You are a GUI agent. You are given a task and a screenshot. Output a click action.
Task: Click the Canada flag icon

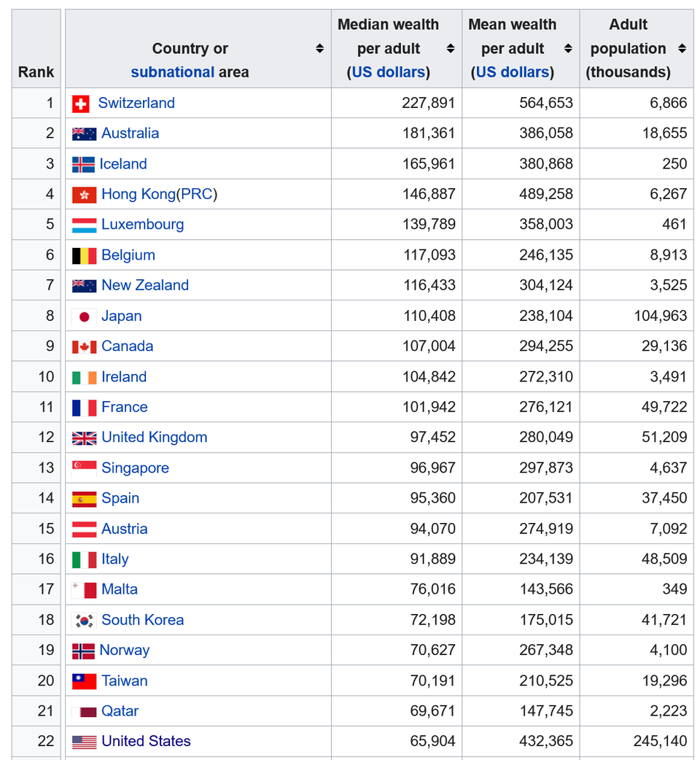pyautogui.click(x=84, y=347)
